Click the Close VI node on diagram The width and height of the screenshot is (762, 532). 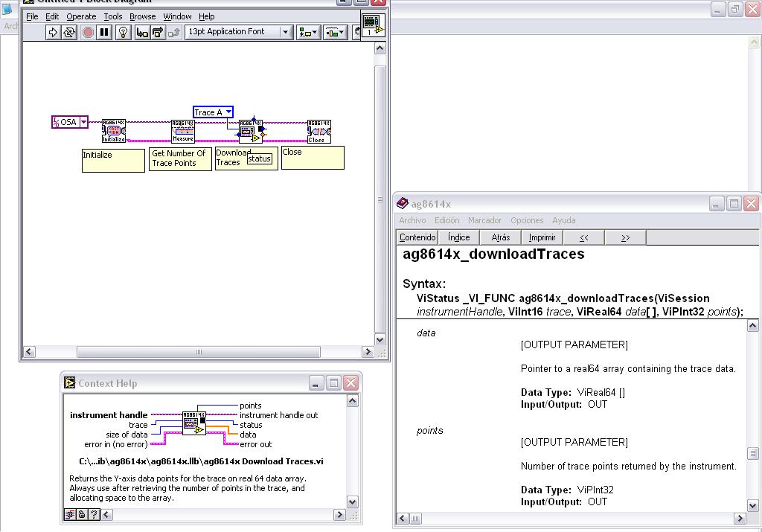click(x=318, y=131)
